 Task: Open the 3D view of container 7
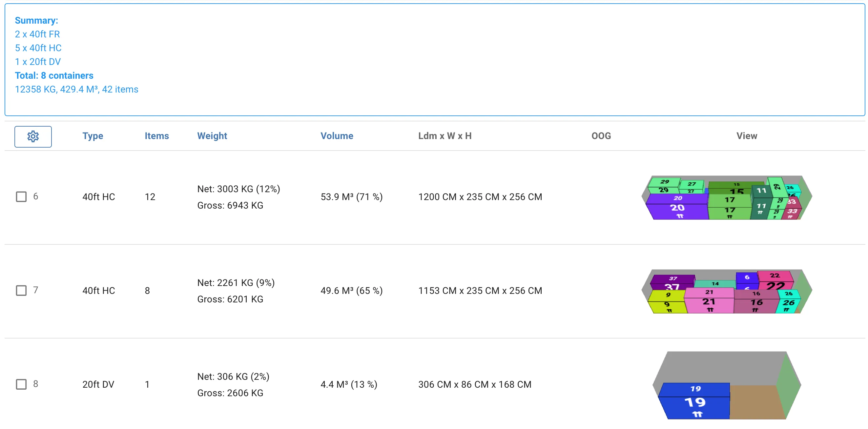726,291
